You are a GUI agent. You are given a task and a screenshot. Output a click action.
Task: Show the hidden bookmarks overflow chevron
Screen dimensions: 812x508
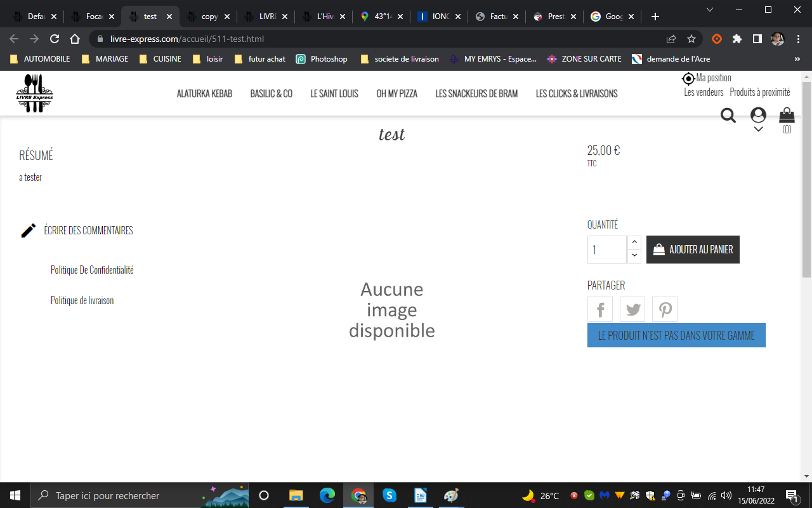click(x=797, y=59)
